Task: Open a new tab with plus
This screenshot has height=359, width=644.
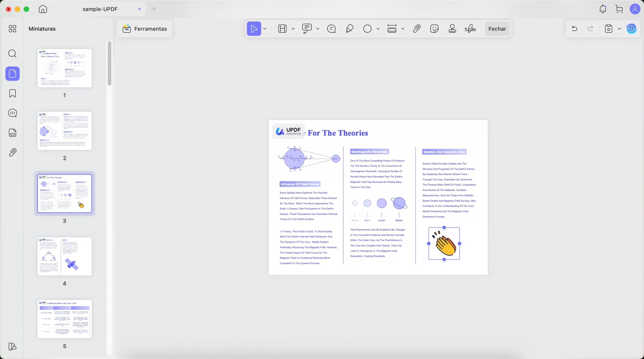Action: click(154, 9)
